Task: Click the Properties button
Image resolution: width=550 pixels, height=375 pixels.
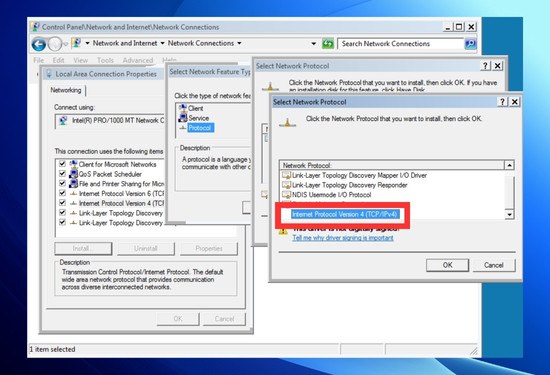Action: [209, 248]
